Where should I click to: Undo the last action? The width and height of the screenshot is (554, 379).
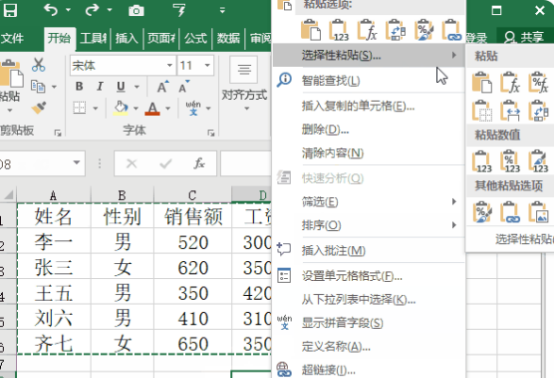tap(51, 10)
